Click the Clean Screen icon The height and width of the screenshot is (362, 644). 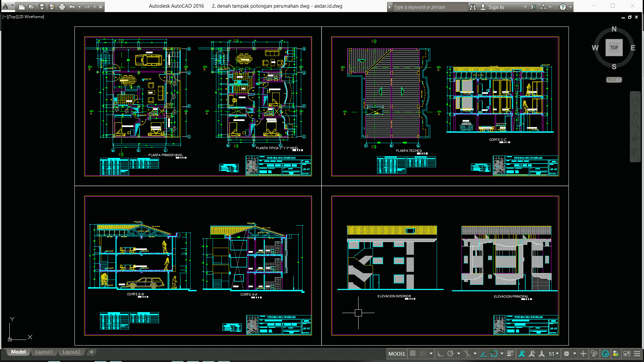pos(627,354)
